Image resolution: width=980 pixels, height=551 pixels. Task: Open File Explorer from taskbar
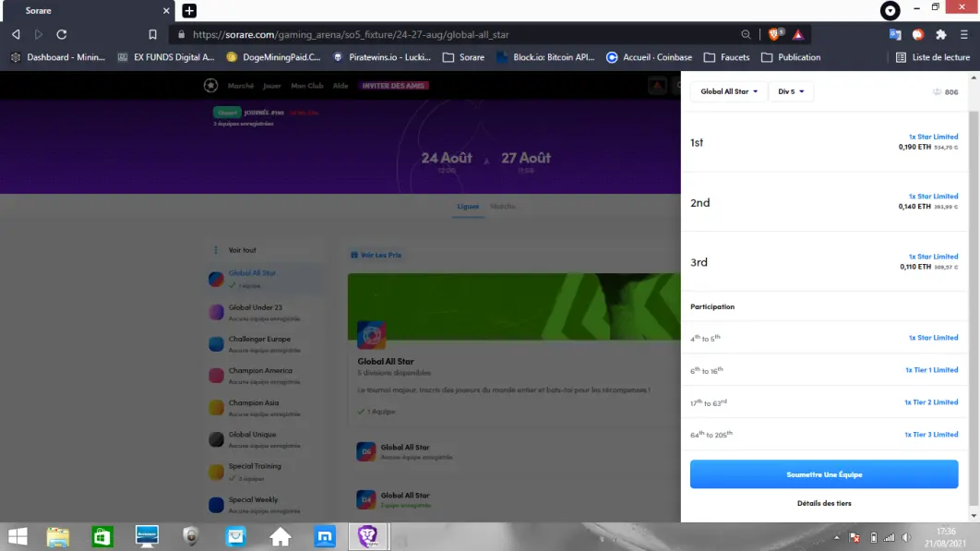[x=57, y=536]
